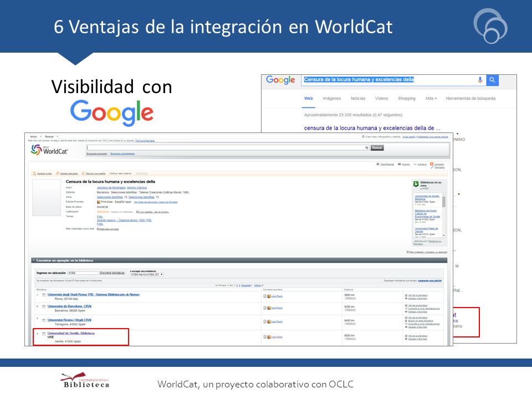The height and width of the screenshot is (399, 532).
Task: Click the gear icon beside 'Crear listas, bibliografías'
Action: tap(363, 137)
